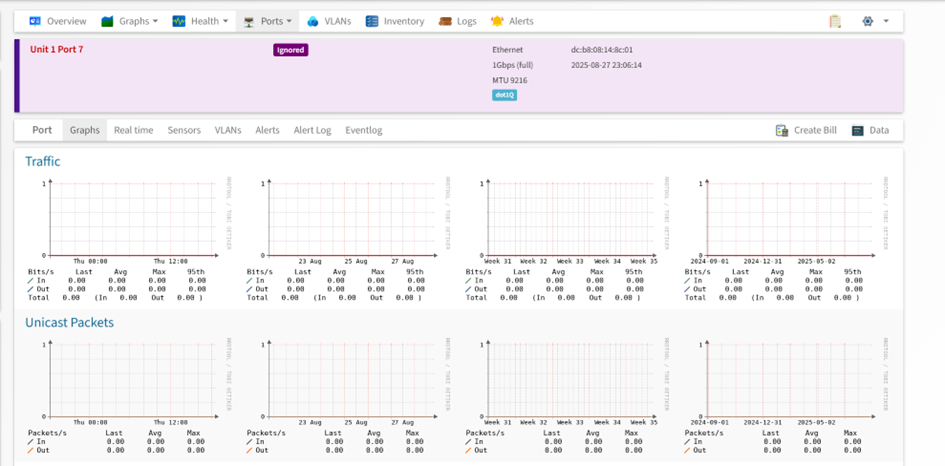The image size is (945, 466).
Task: Click the Overview icon in the top navigation
Action: point(35,21)
